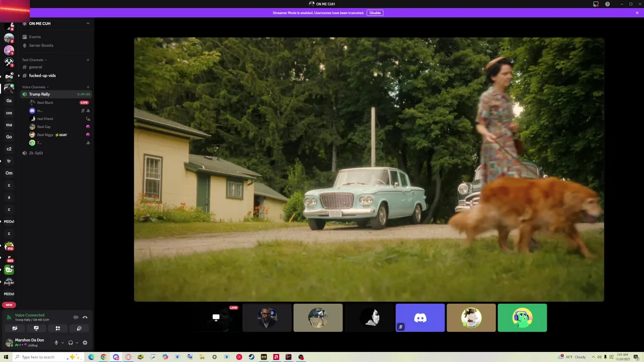Open the Om server in server list
Screen dimensions: 644x362
(x=9, y=173)
